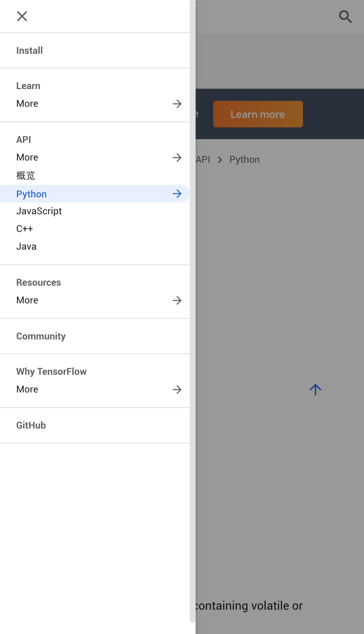
Task: Select the JavaScript API entry
Action: pyautogui.click(x=39, y=211)
